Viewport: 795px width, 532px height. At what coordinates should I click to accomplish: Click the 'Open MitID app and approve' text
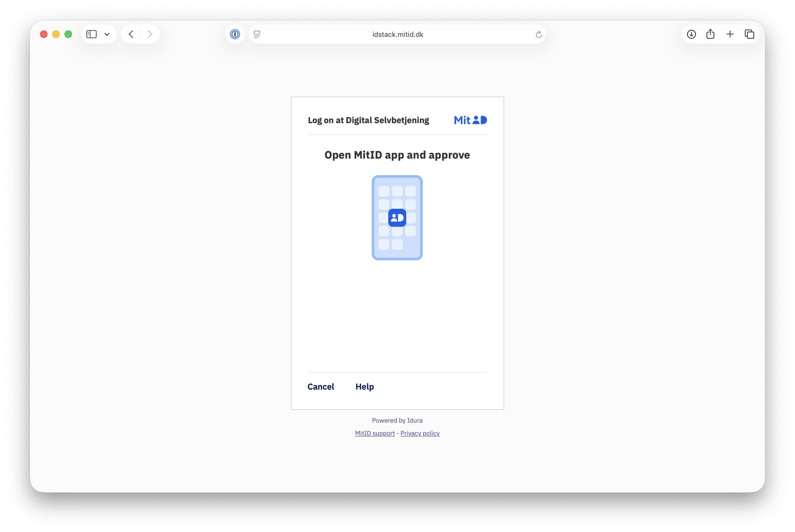click(x=397, y=155)
